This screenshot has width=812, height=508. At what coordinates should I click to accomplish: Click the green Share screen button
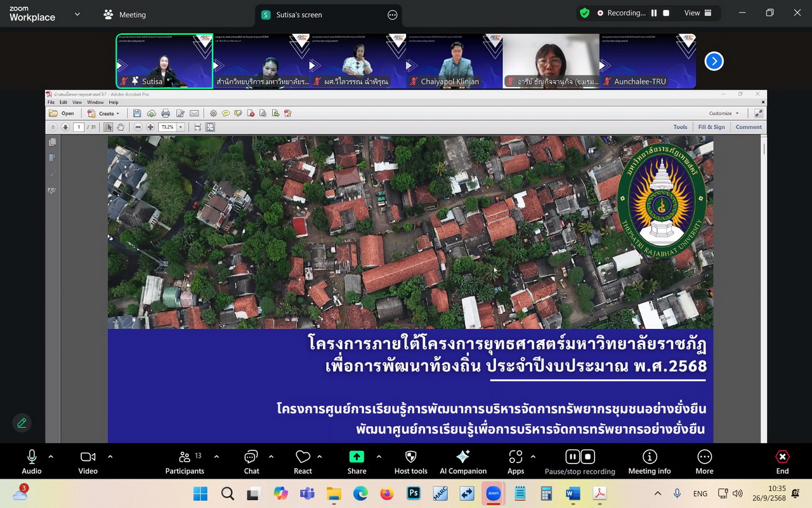[357, 462]
